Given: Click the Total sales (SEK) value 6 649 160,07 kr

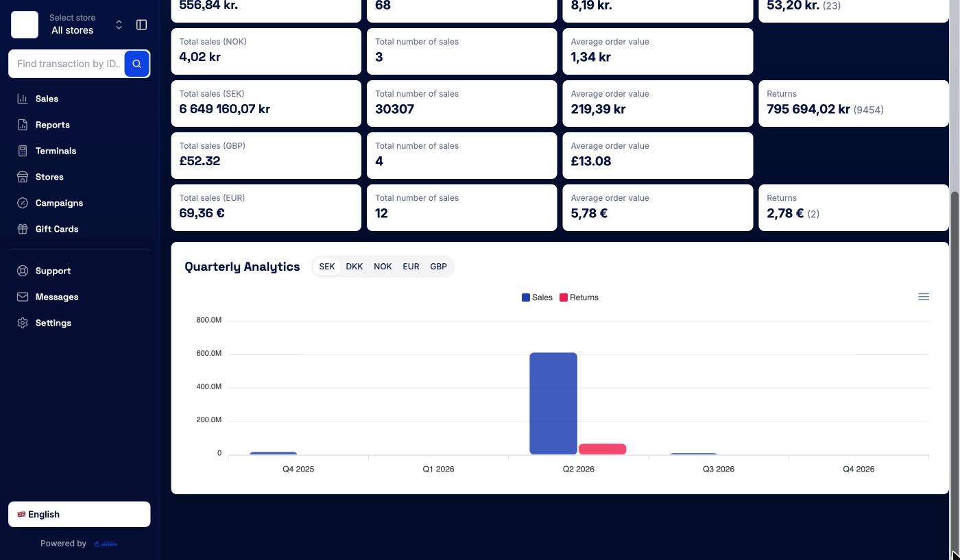Looking at the screenshot, I should coord(225,109).
